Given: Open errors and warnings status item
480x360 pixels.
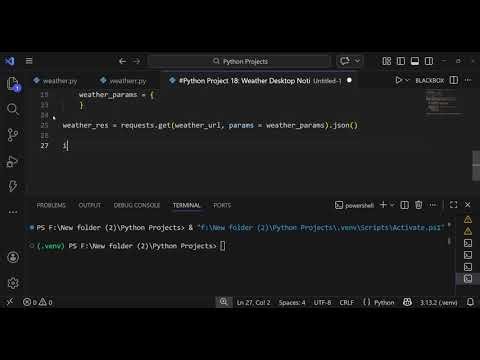Looking at the screenshot, I should pos(37,302).
